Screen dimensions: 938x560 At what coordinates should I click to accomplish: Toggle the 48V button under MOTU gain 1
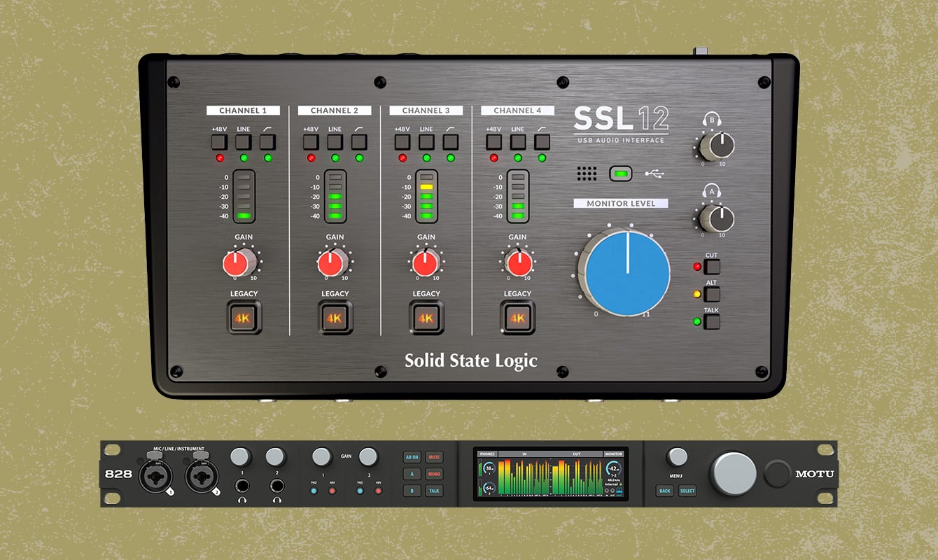pyautogui.click(x=332, y=491)
